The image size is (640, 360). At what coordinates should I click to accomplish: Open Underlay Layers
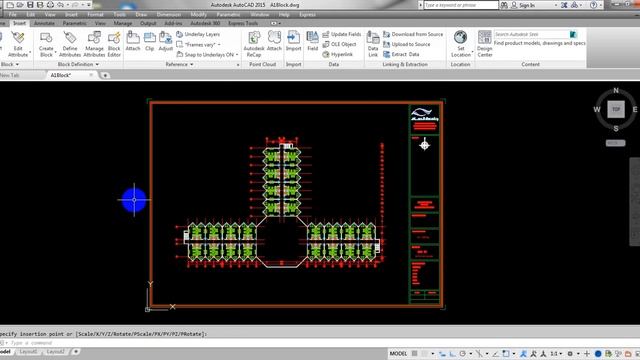point(198,34)
